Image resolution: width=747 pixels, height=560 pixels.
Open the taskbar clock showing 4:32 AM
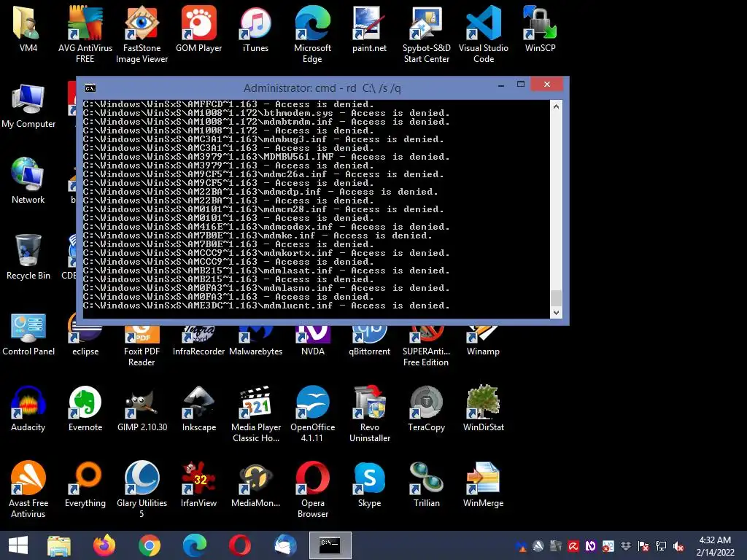(715, 546)
